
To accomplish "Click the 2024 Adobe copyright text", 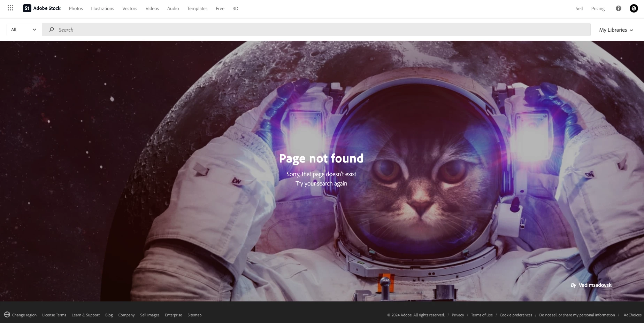I will point(416,315).
